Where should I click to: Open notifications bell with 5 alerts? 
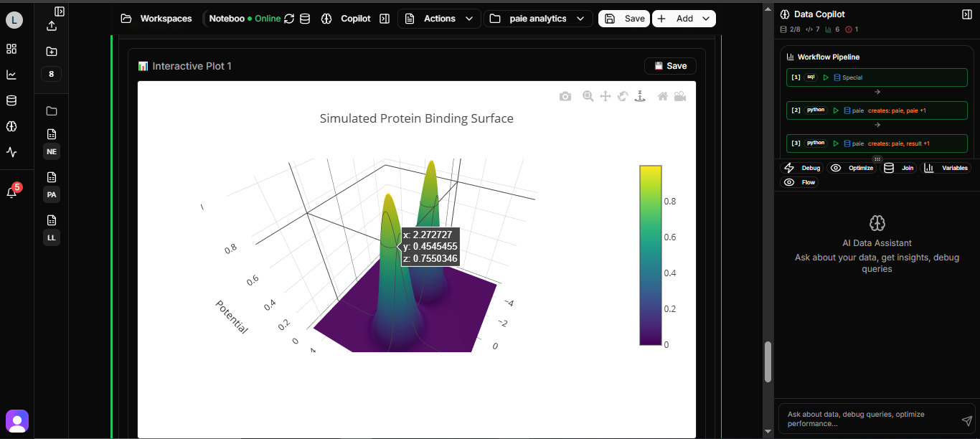pos(11,192)
